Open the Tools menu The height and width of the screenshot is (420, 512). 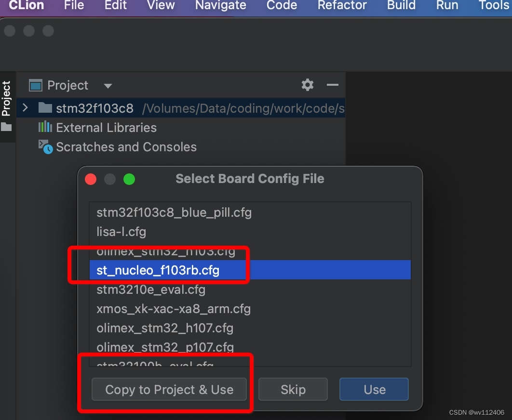[x=495, y=5]
